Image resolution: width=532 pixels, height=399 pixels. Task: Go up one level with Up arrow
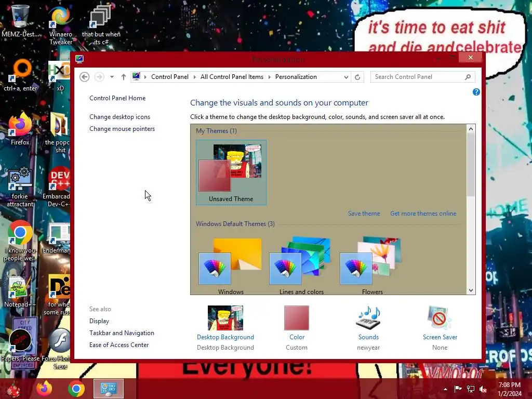click(124, 77)
